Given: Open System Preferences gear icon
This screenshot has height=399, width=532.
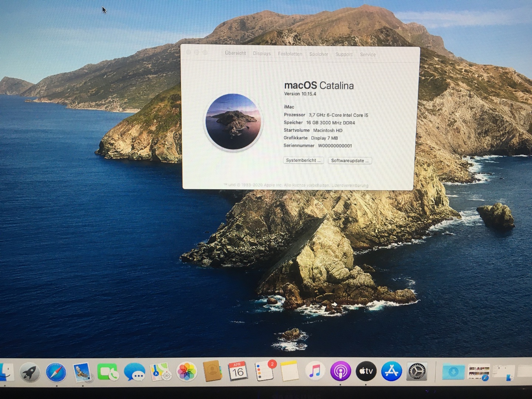Looking at the screenshot, I should coord(417,371).
